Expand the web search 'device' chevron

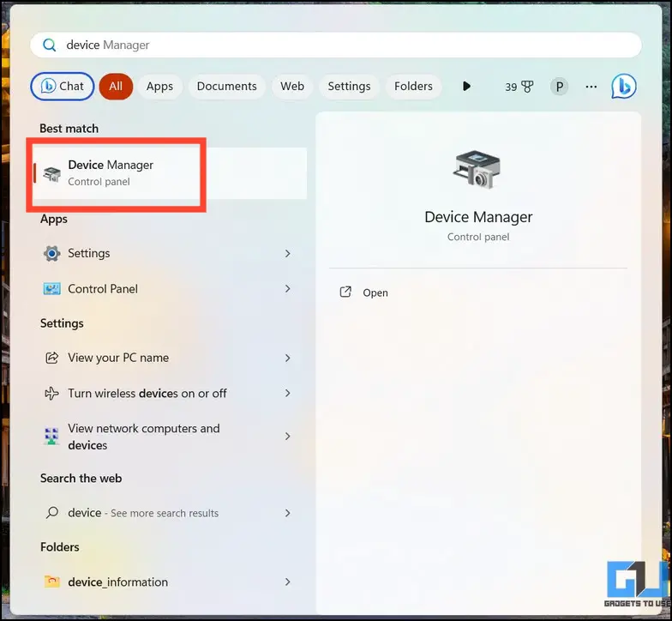pos(288,513)
